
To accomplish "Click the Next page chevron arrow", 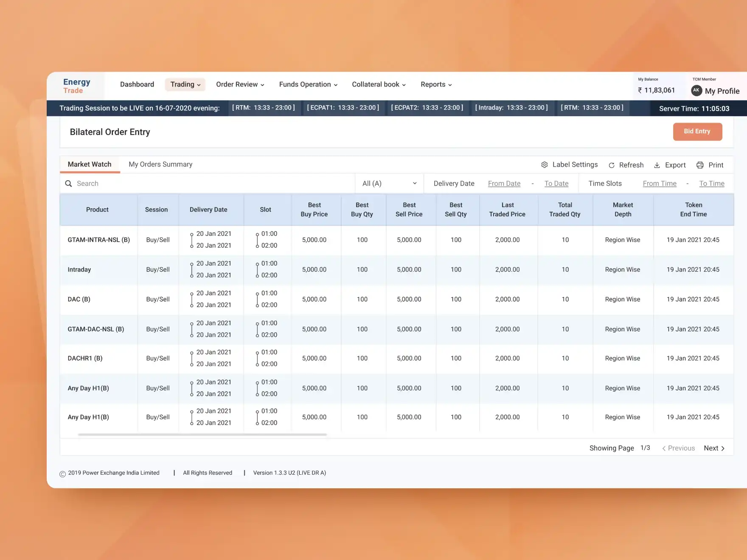I will pos(723,448).
